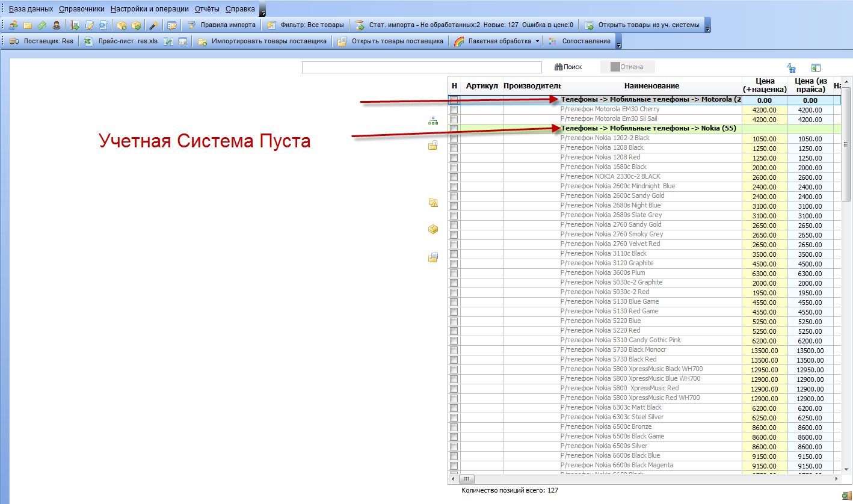Click the Фильтр: Все товары button
This screenshot has height=504, width=853.
tap(306, 25)
